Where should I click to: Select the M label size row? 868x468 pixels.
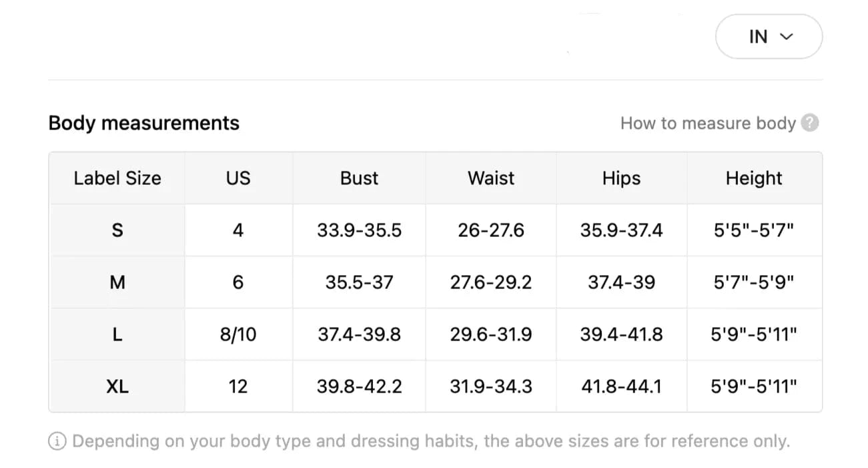pos(117,282)
